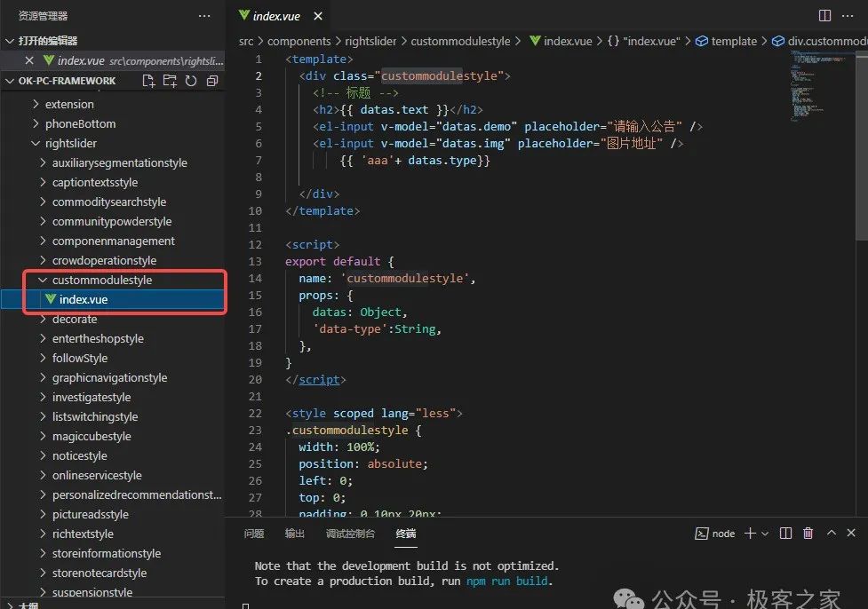868x609 pixels.
Task: Click the "index.vue" braces breadcrumb segment
Action: point(643,41)
